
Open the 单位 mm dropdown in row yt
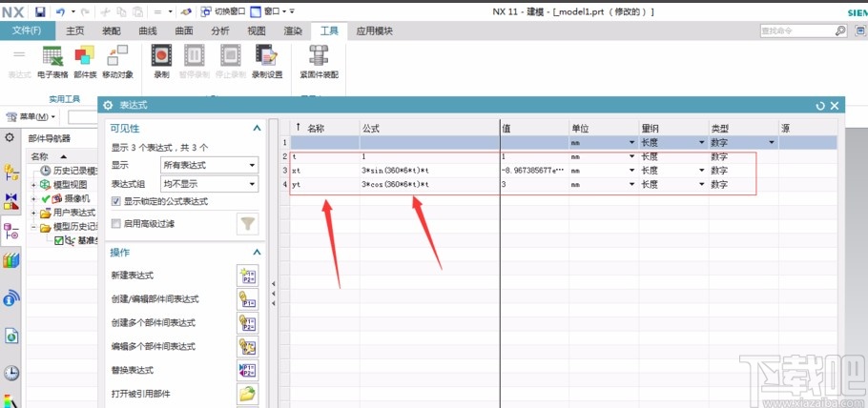[631, 184]
